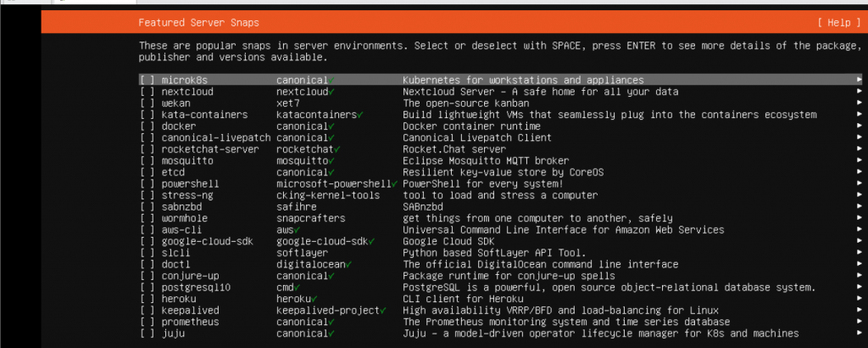868x348 pixels.
Task: Toggle the prometheus checkbox
Action: point(147,322)
